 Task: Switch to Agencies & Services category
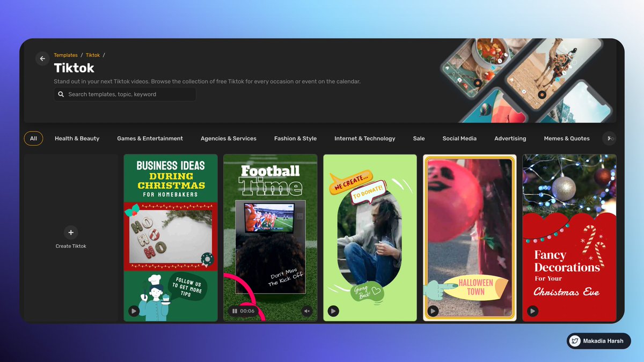[229, 138]
